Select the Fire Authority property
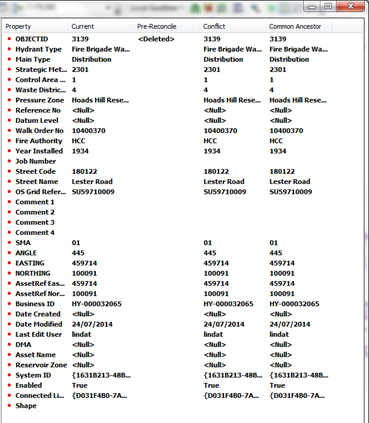The height and width of the screenshot is (423, 369). coord(39,141)
